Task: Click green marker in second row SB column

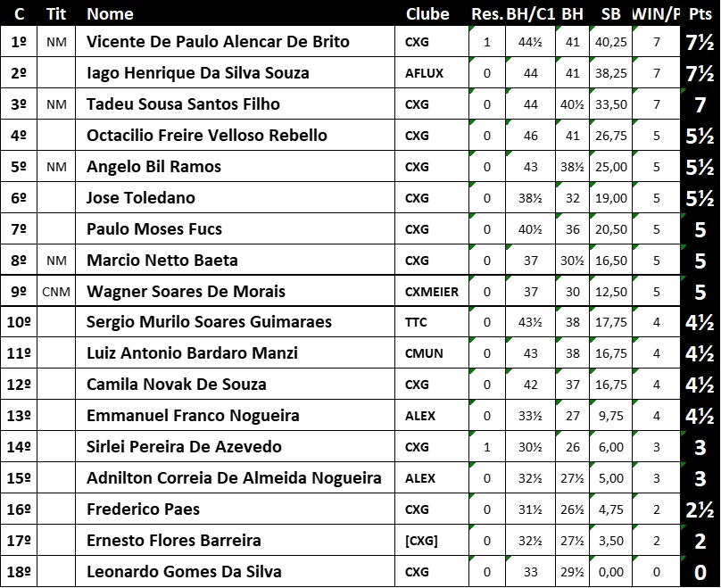Action: [x=593, y=61]
